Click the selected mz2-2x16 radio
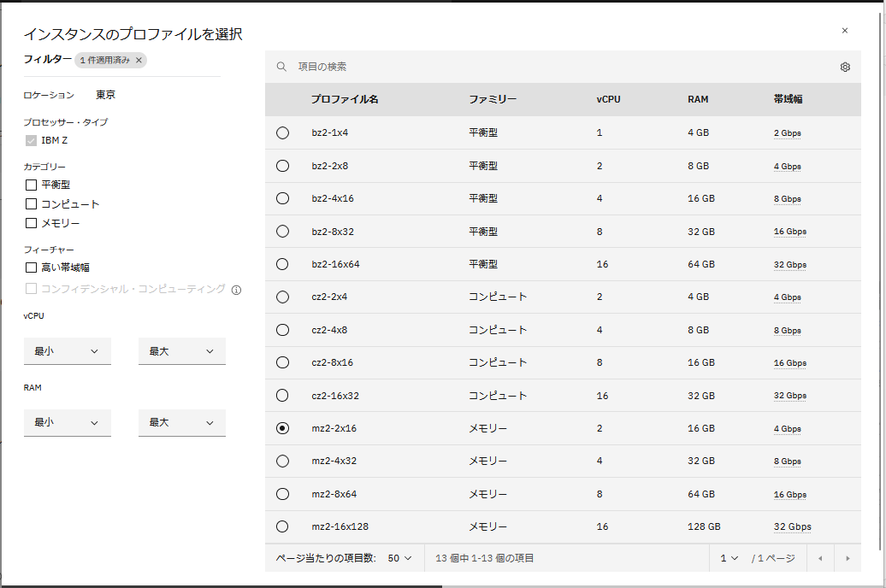Viewport: 886px width, 588px height. [282, 428]
